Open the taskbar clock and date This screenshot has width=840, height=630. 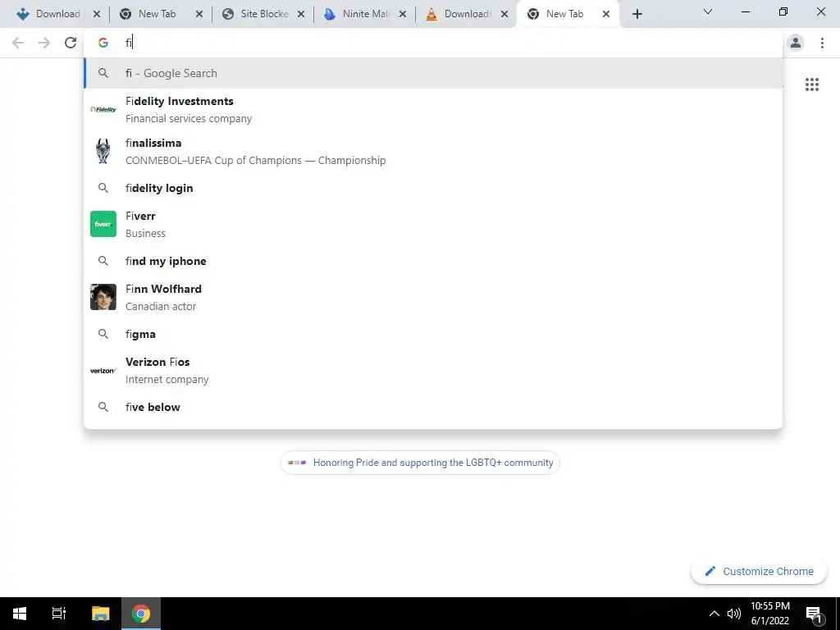point(769,614)
